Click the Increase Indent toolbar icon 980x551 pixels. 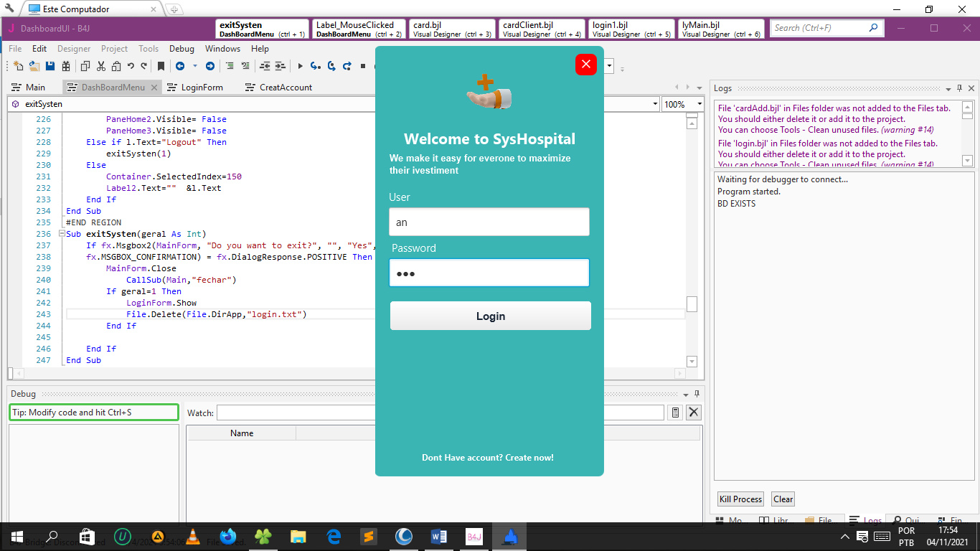(281, 66)
